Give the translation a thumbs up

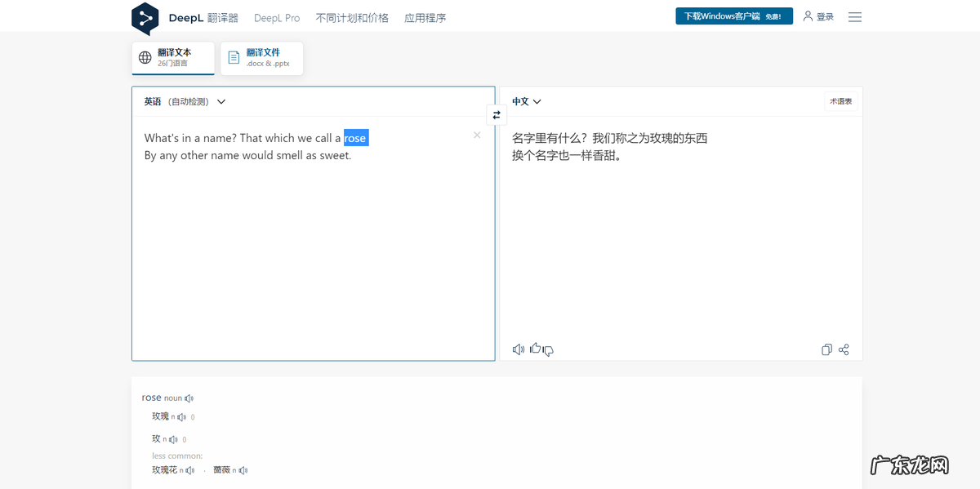point(536,348)
